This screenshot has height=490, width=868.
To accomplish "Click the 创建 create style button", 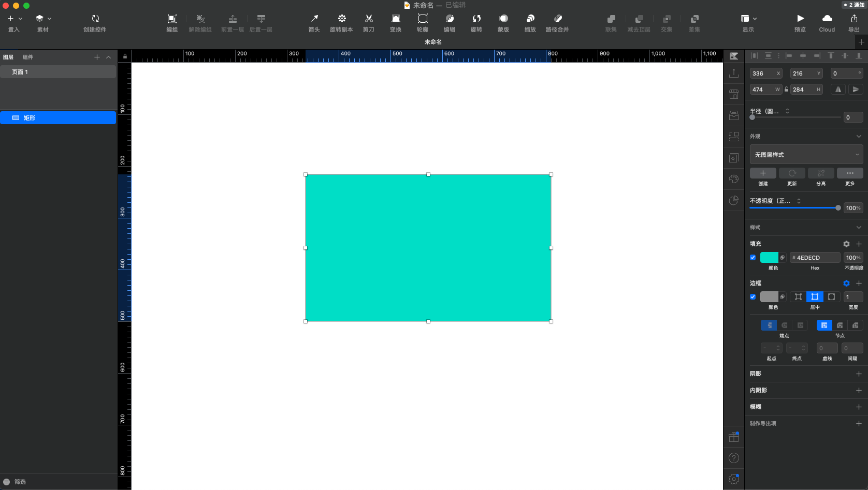I will tap(763, 173).
